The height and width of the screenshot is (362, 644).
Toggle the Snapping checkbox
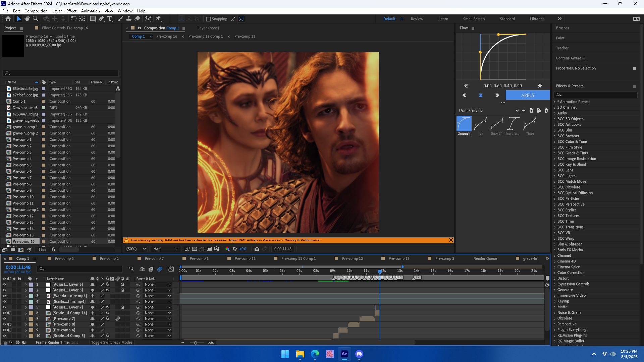pos(208,19)
